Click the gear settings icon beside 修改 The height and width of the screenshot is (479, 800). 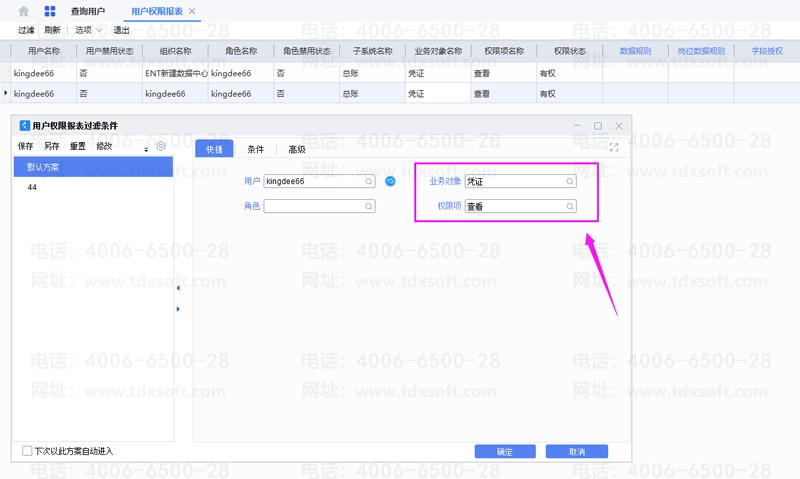(x=161, y=147)
